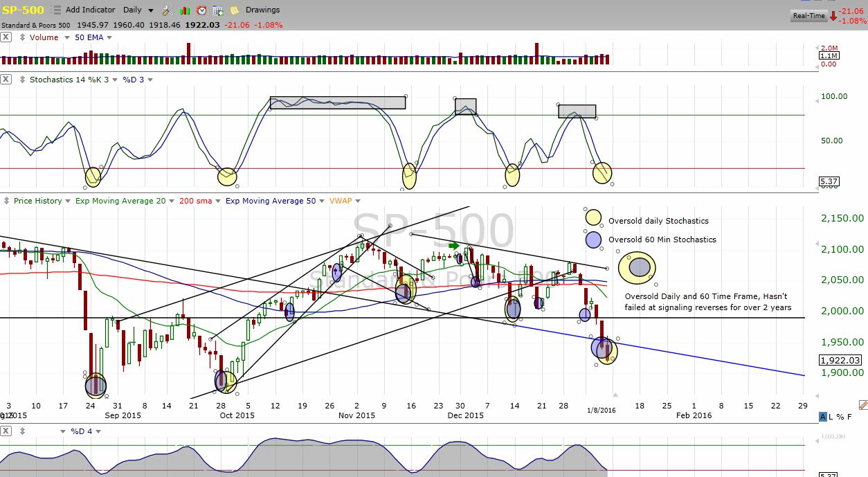Open the Drawings menu

pyautogui.click(x=262, y=10)
